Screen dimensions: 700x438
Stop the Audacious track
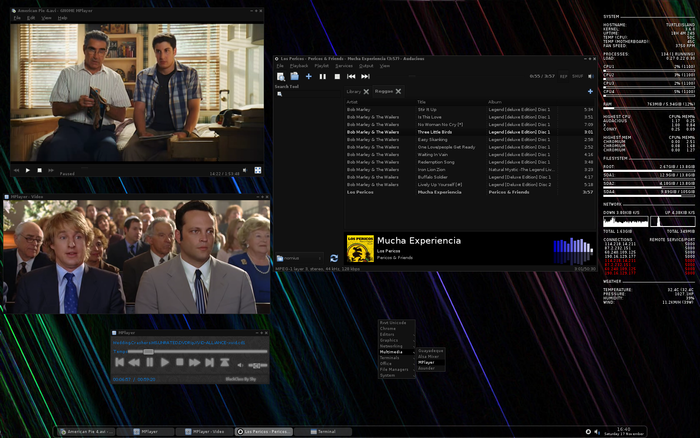tap(337, 76)
